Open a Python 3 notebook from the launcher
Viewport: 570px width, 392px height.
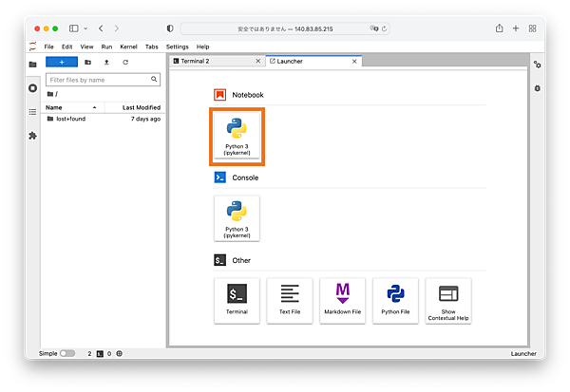tap(237, 137)
